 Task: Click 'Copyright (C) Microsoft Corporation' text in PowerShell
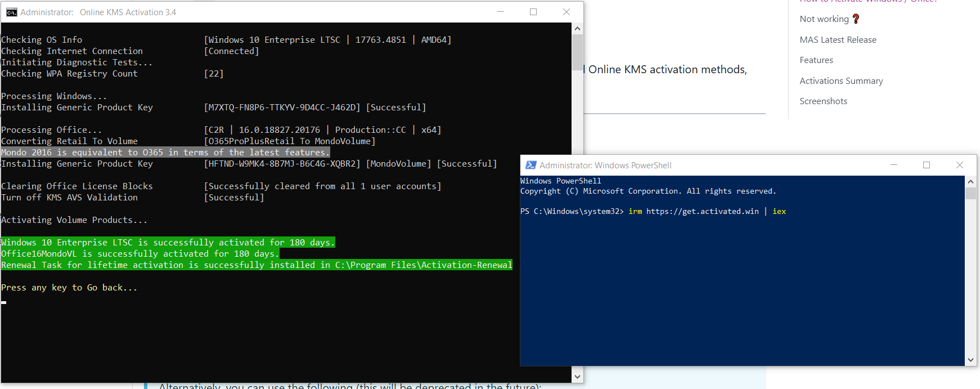point(648,191)
